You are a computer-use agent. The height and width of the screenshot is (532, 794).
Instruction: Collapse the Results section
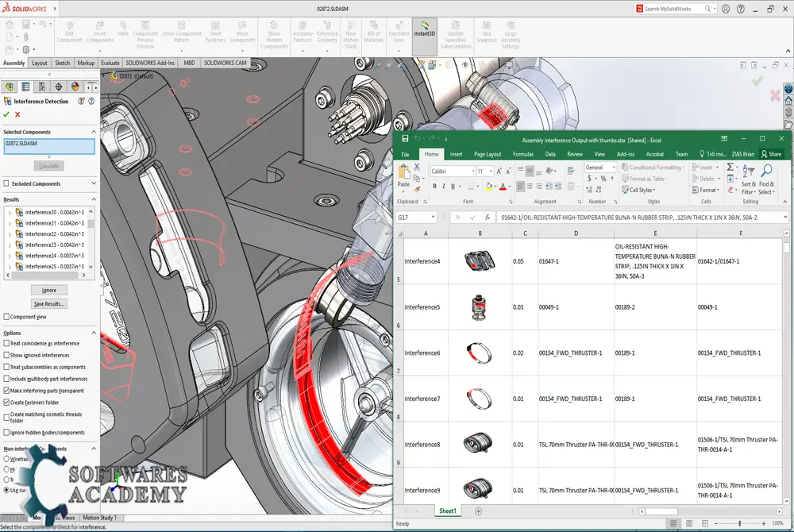94,199
